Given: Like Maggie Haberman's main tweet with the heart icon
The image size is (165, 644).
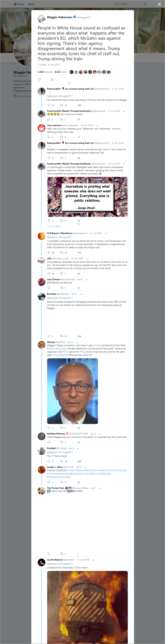Looking at the screenshot, I should [69, 83].
